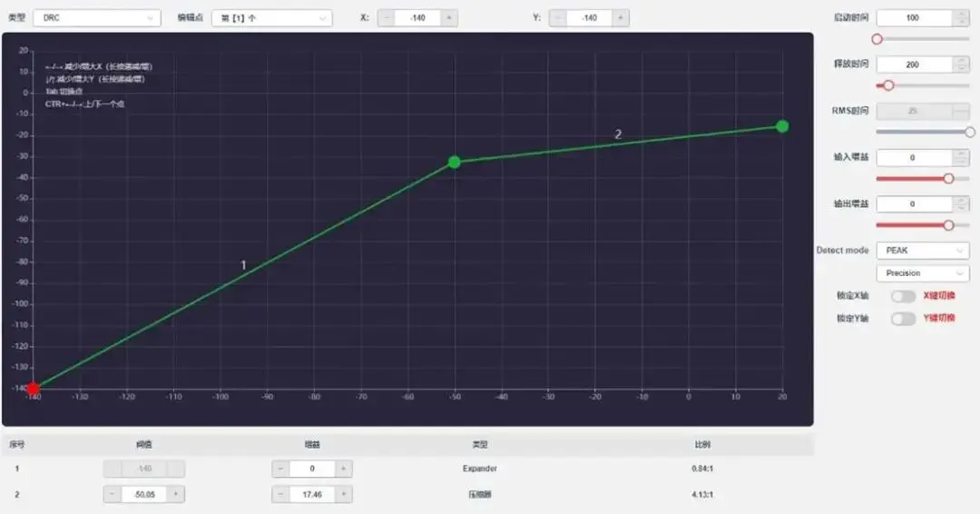Image resolution: width=980 pixels, height=514 pixels.
Task: Click the 阈值 column header
Action: pos(144,445)
